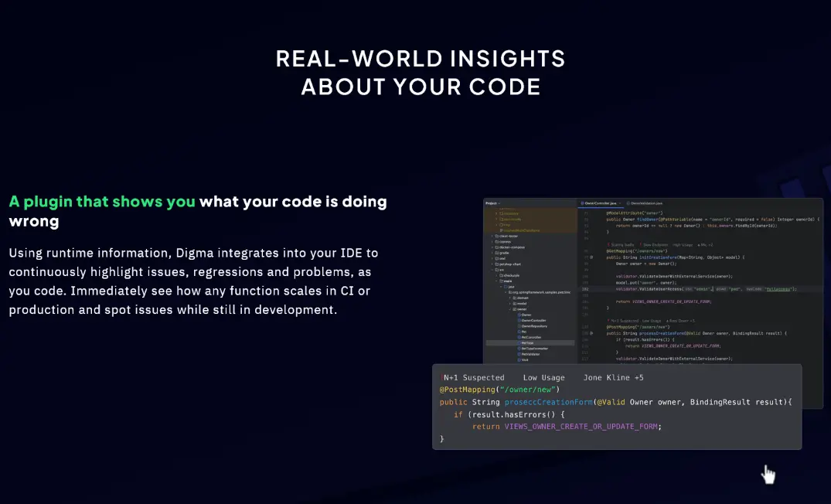Collapse the owner package

[x=510, y=308]
